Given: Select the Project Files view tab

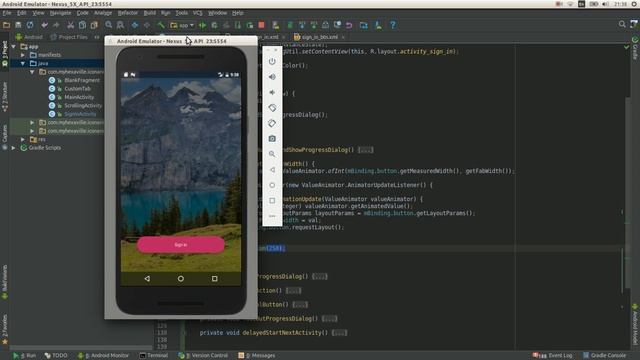Looking at the screenshot, I should tap(69, 37).
